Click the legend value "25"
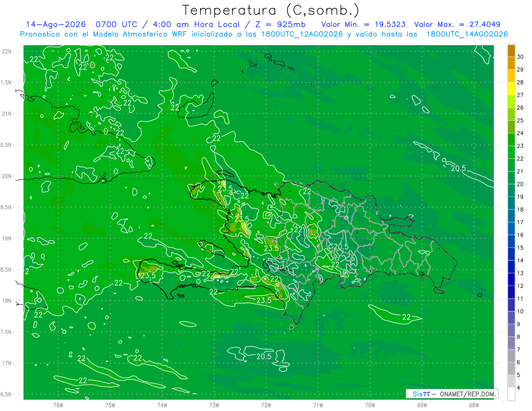The image size is (532, 411). [x=521, y=121]
